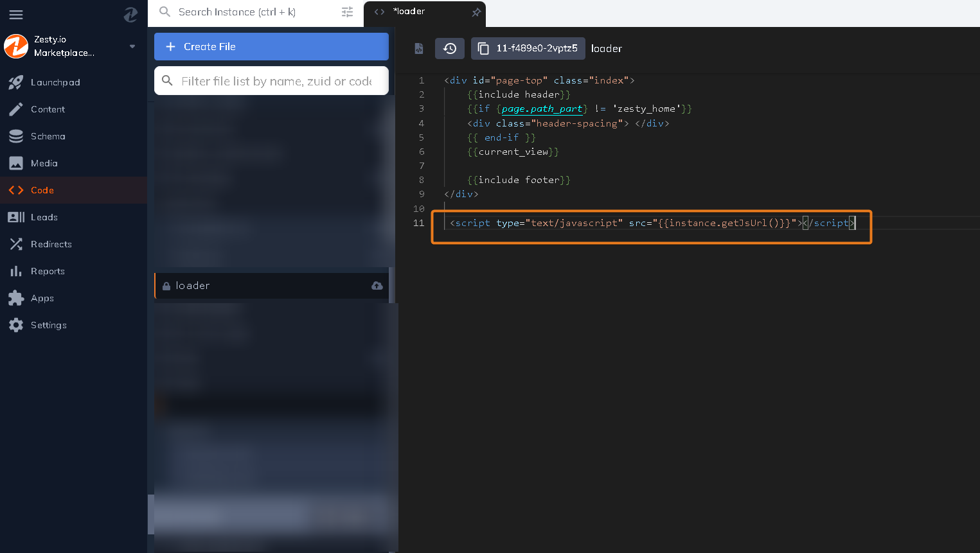Click line number 11 in gutter
The height and width of the screenshot is (553, 980).
coord(418,223)
